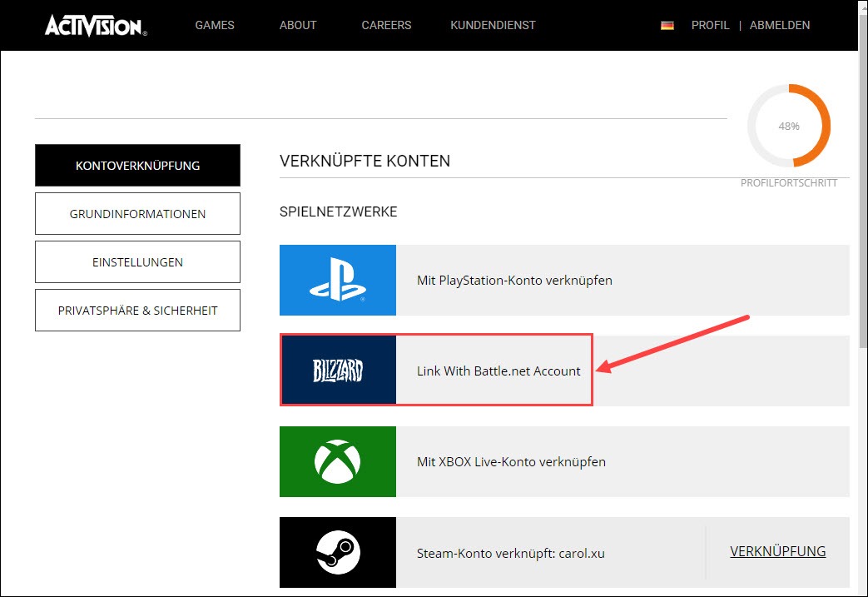Image resolution: width=868 pixels, height=597 pixels.
Task: Open the CAREERS menu item
Action: tap(386, 26)
